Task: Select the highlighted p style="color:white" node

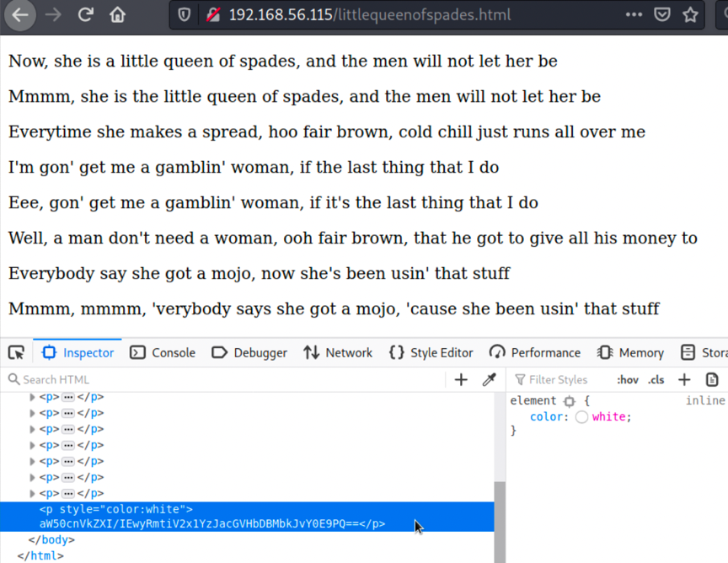Action: 247,517
